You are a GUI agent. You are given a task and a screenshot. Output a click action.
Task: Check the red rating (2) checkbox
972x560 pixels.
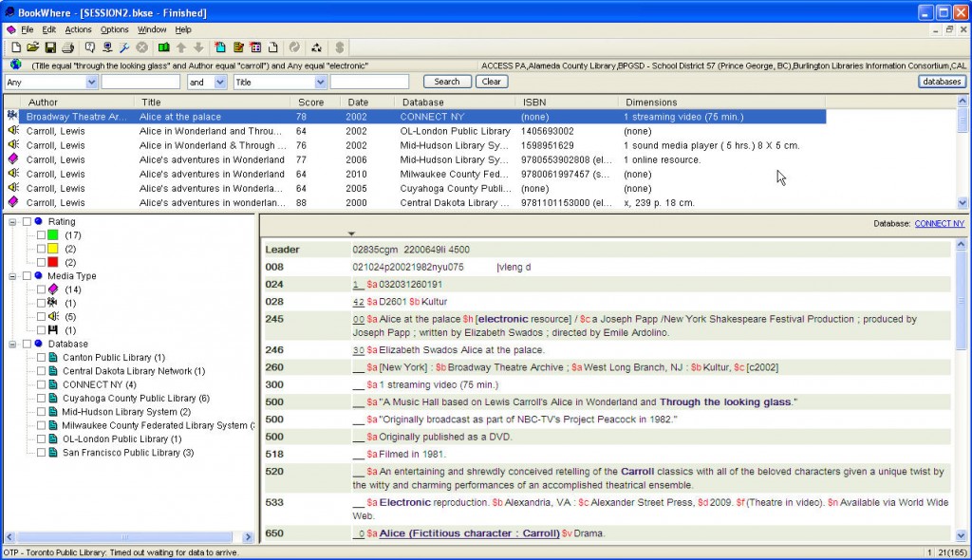click(x=41, y=262)
